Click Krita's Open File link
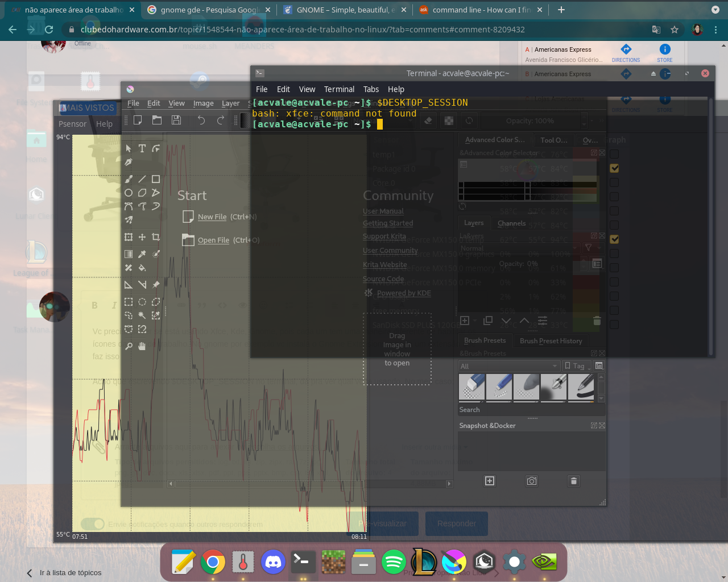 tap(213, 240)
